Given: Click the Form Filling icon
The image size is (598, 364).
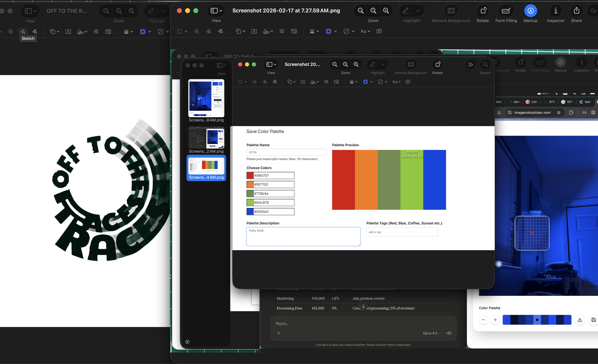Looking at the screenshot, I should click(506, 11).
